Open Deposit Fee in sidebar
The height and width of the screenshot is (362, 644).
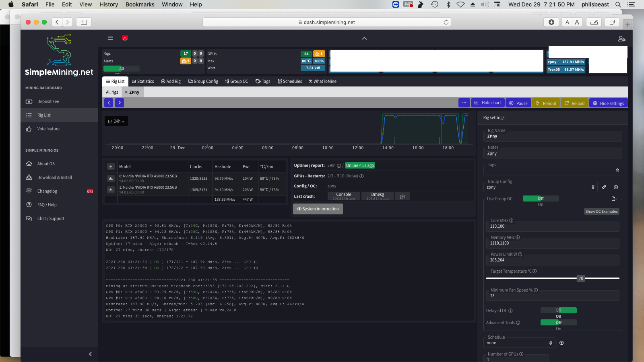pyautogui.click(x=59, y=101)
